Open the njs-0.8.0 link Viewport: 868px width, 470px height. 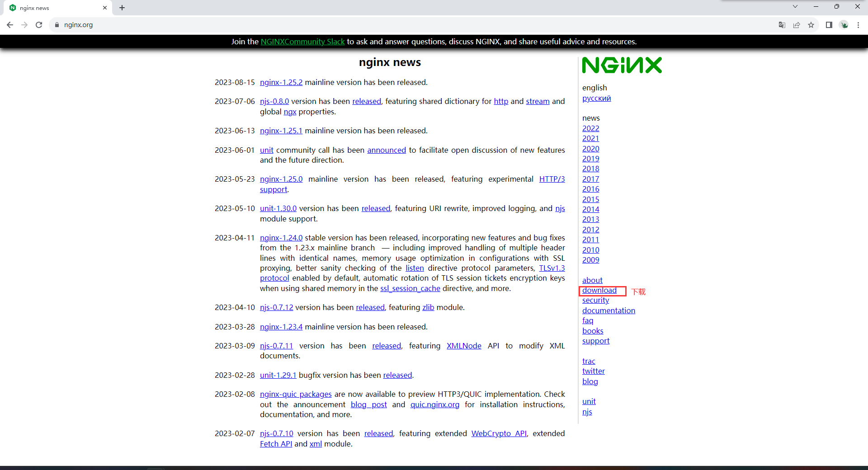click(x=274, y=101)
